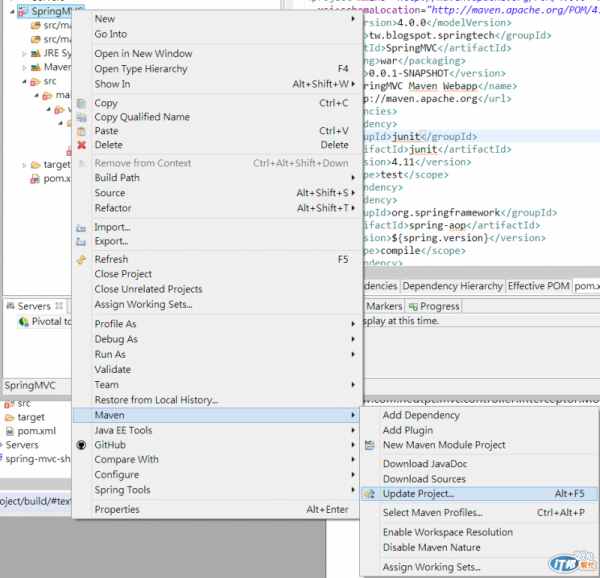Open the Debug As submenu

pyautogui.click(x=215, y=339)
